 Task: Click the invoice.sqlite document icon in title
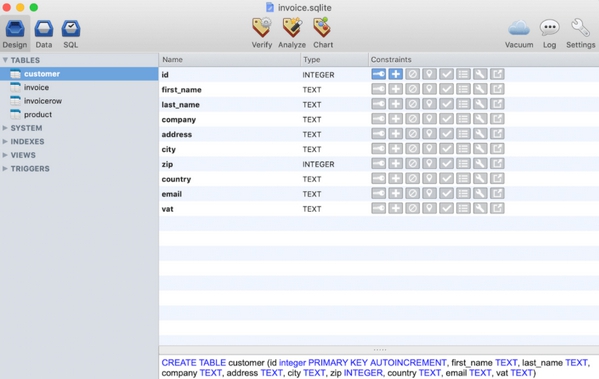tap(270, 7)
